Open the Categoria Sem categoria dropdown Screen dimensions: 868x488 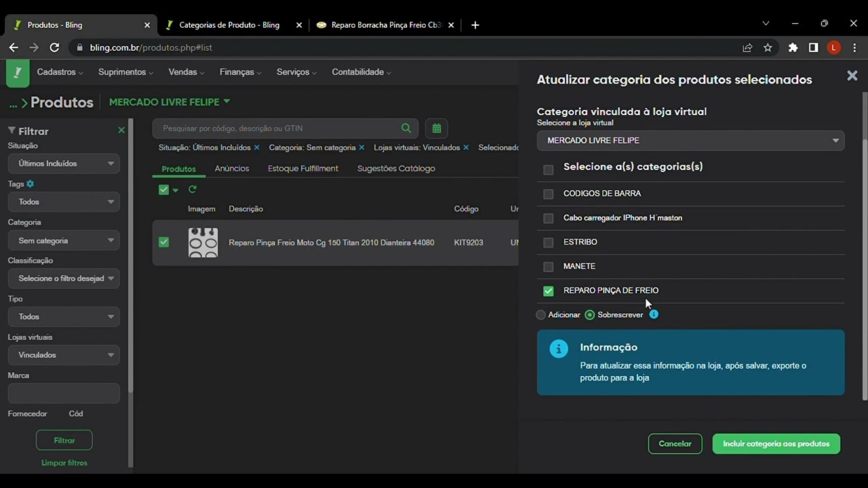tap(64, 241)
